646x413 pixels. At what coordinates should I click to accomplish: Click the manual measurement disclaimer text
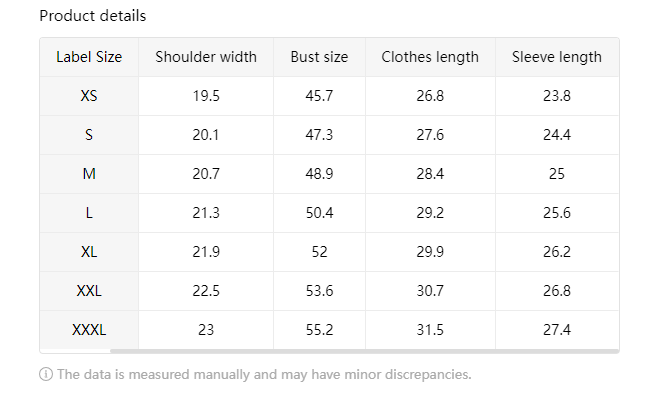click(x=264, y=375)
